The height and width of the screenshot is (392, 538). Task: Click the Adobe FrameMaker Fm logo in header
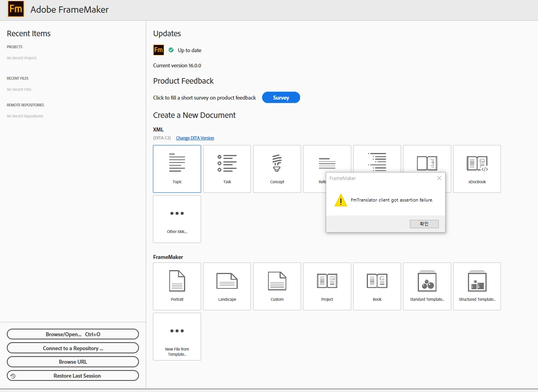[x=16, y=9]
